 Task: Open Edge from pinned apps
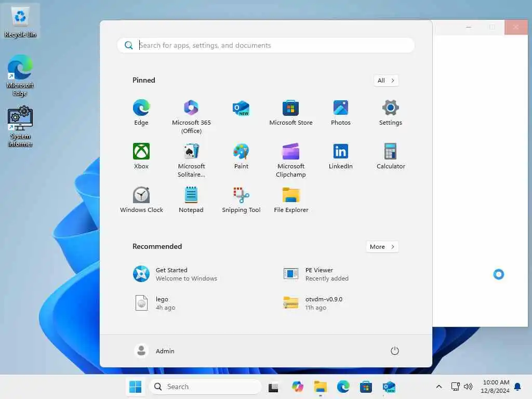pyautogui.click(x=141, y=113)
